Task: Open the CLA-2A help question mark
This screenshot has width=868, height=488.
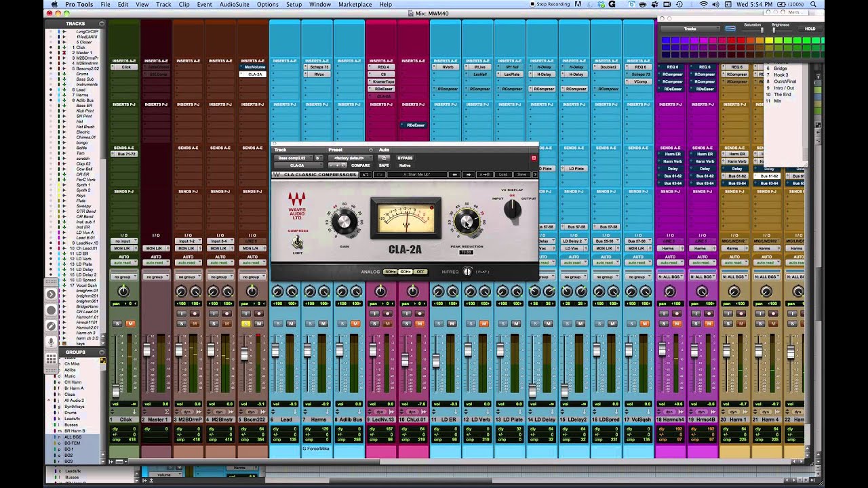Action: (535, 175)
